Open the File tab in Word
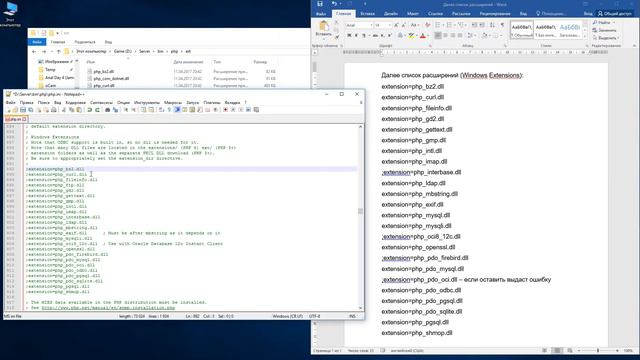This screenshot has height=360, width=640. [321, 14]
